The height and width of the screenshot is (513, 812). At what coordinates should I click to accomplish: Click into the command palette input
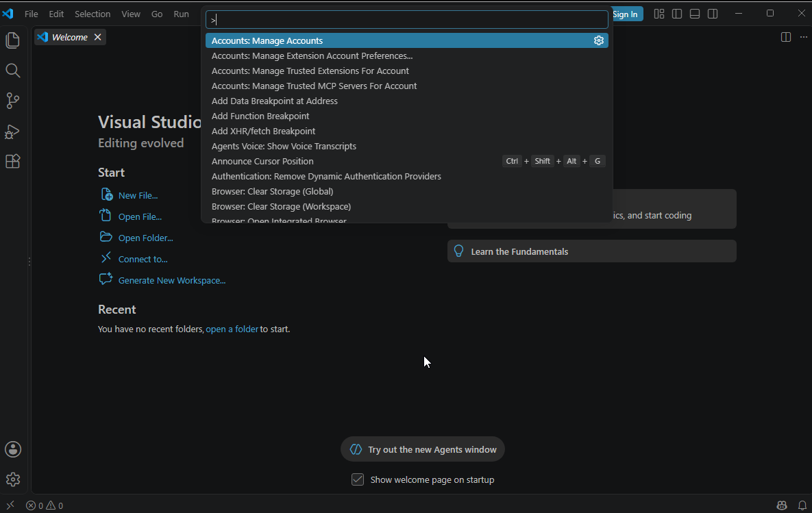407,20
